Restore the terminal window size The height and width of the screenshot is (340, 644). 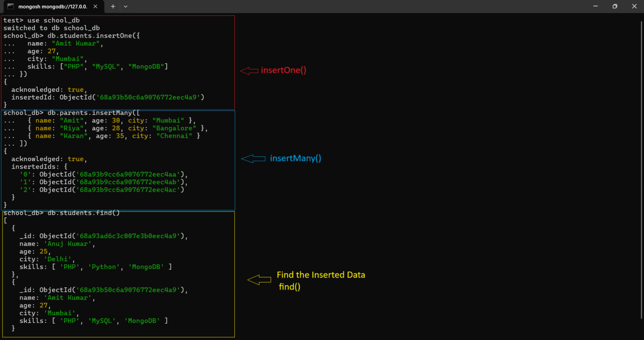(x=615, y=6)
